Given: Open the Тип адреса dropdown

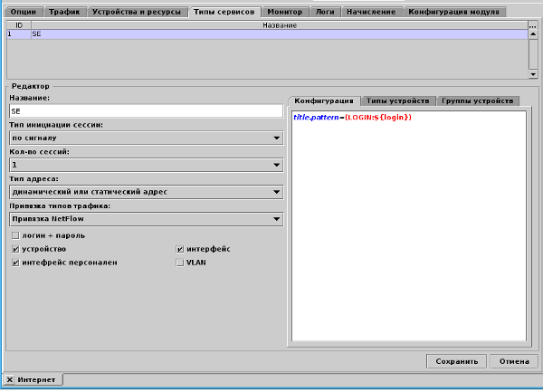Looking at the screenshot, I should (145, 192).
